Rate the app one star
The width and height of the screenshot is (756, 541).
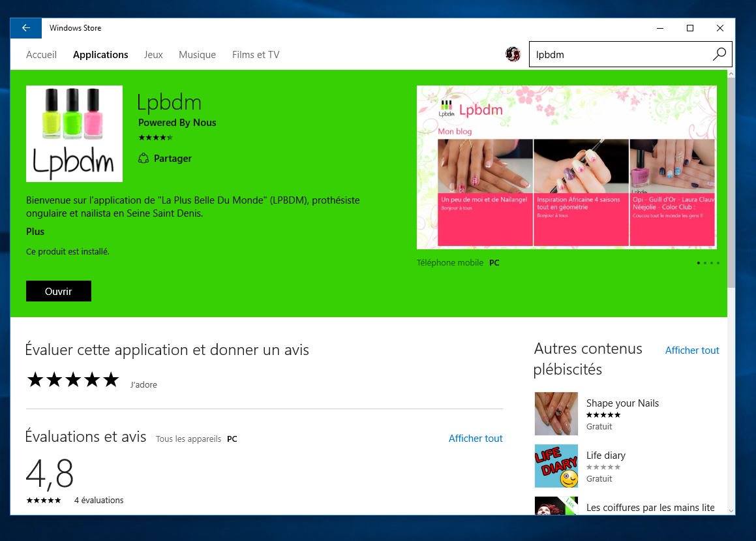pyautogui.click(x=35, y=379)
